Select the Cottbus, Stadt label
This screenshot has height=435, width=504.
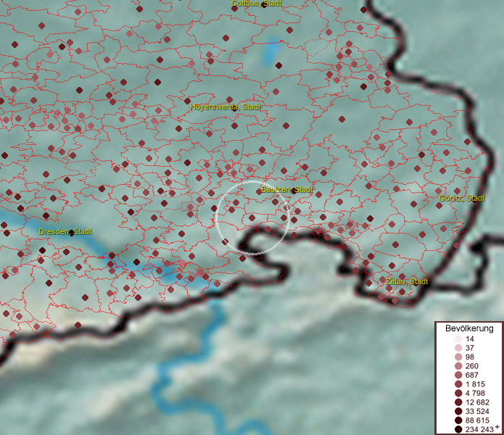256,4
